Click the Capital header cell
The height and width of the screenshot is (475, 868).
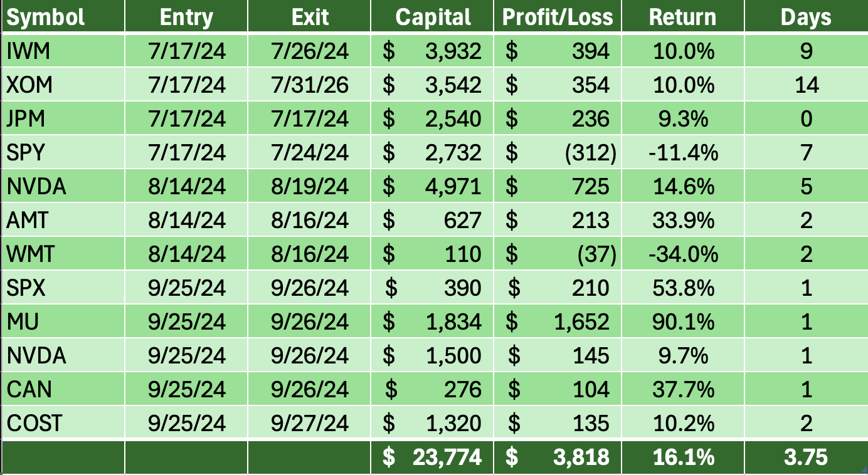coord(433,17)
